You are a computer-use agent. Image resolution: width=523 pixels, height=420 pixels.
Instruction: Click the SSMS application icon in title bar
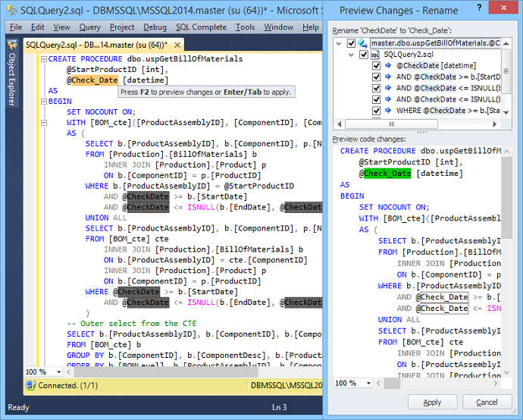[x=11, y=10]
